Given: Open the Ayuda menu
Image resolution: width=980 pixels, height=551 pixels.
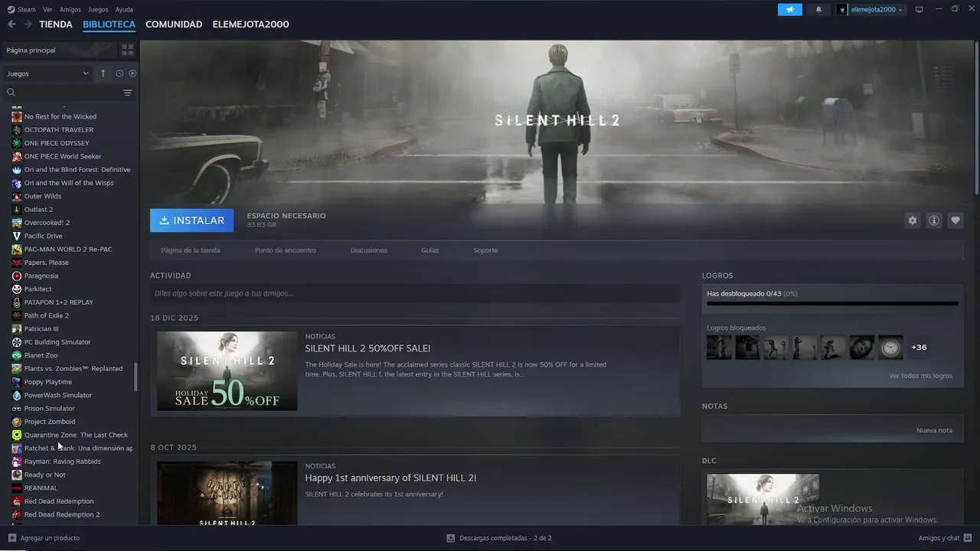Looking at the screenshot, I should tap(124, 9).
